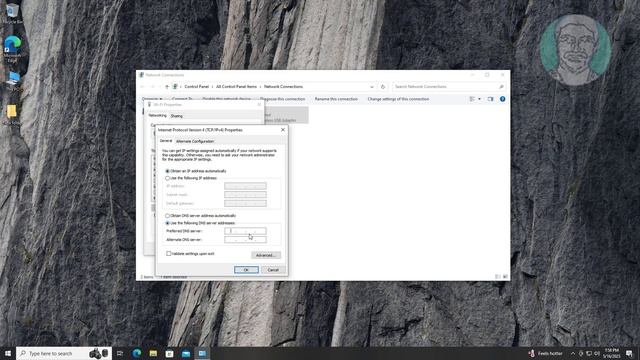Open the notification center
This screenshot has width=640, height=360.
(629, 353)
